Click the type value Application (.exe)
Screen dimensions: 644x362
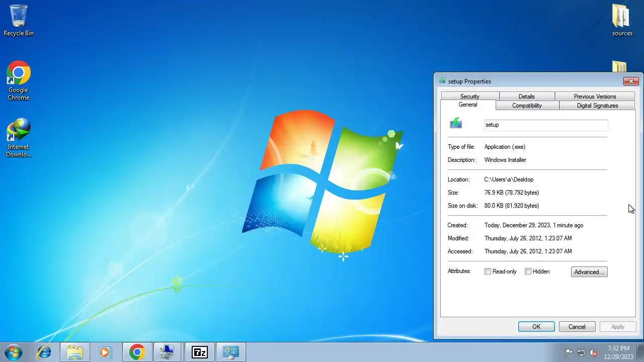tap(505, 147)
